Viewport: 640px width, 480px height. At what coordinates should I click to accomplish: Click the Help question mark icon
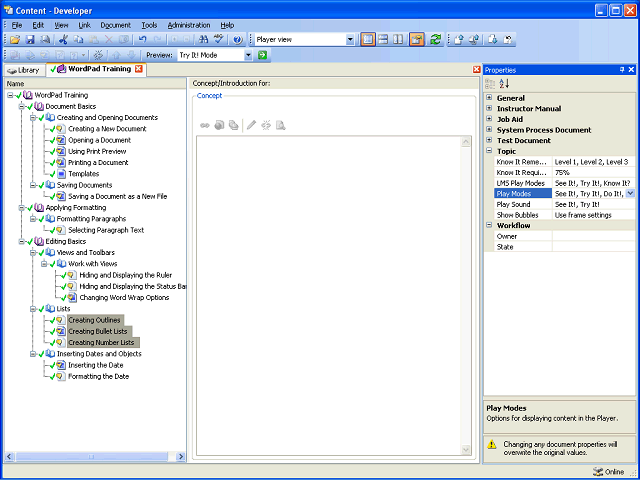(x=238, y=40)
